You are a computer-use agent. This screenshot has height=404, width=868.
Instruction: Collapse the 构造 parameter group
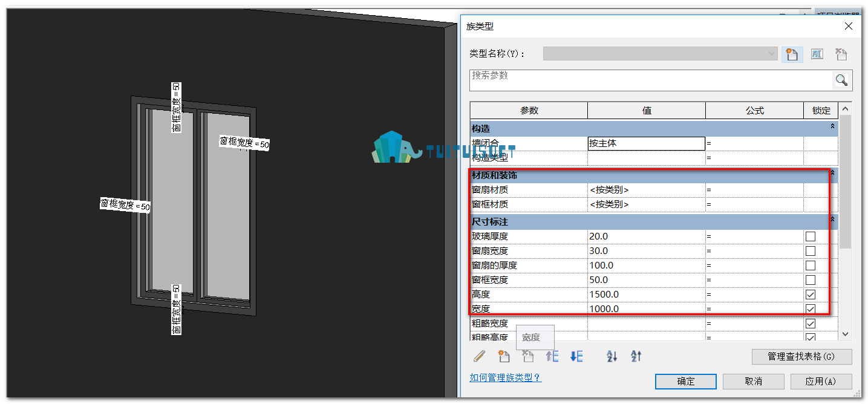point(833,126)
